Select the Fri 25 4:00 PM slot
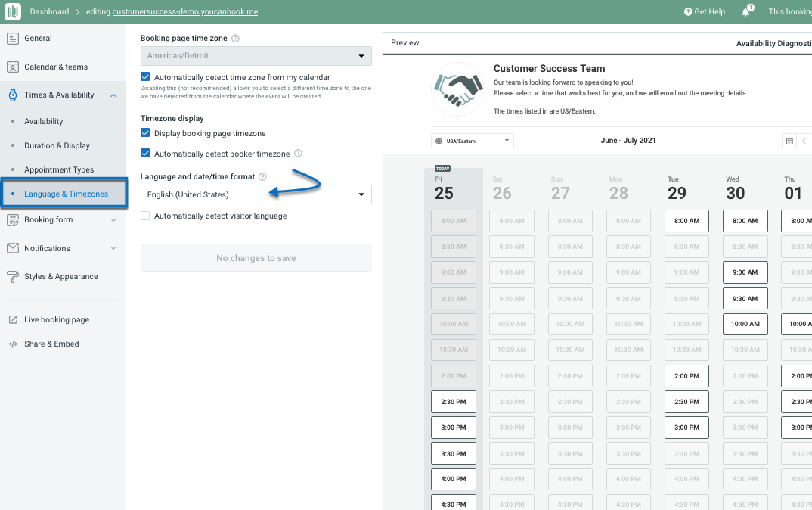The width and height of the screenshot is (812, 510). 454,479
